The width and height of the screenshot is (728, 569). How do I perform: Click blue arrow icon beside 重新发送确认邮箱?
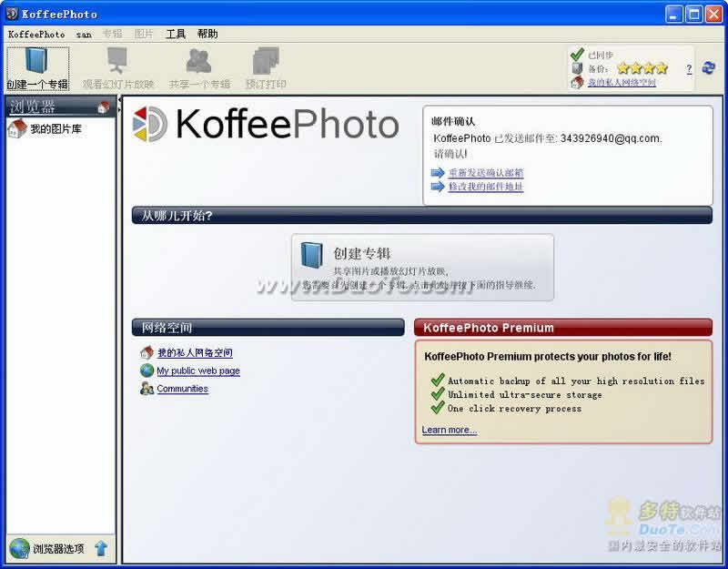click(x=438, y=173)
